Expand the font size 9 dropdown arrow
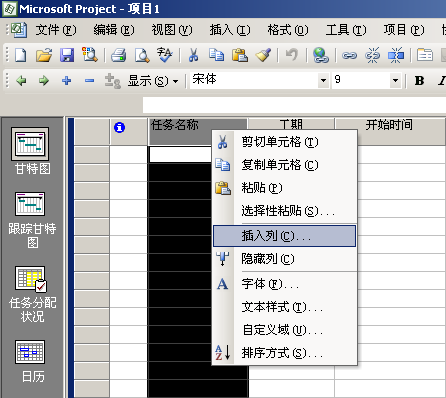 pos(395,80)
